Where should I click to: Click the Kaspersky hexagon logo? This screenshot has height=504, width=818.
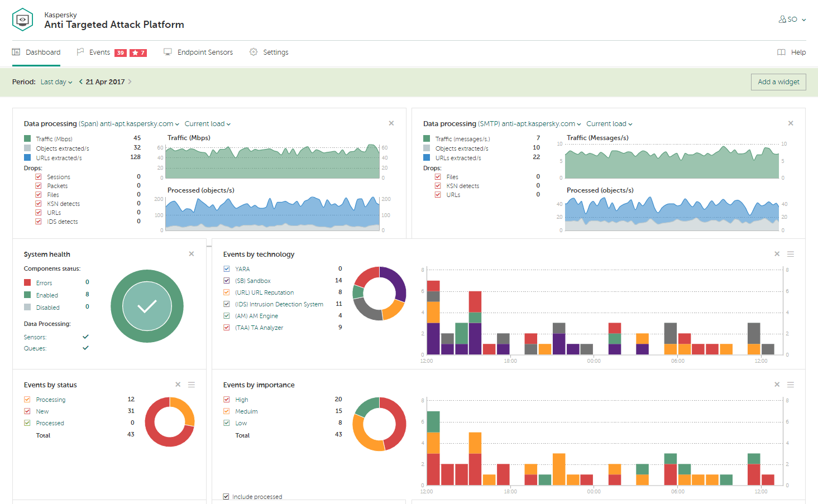pos(22,20)
